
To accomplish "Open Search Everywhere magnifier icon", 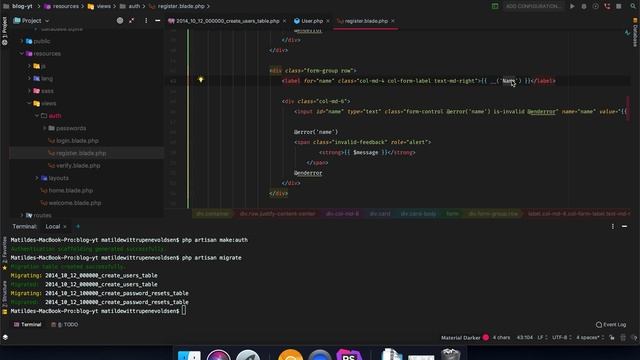I will pos(633,6).
